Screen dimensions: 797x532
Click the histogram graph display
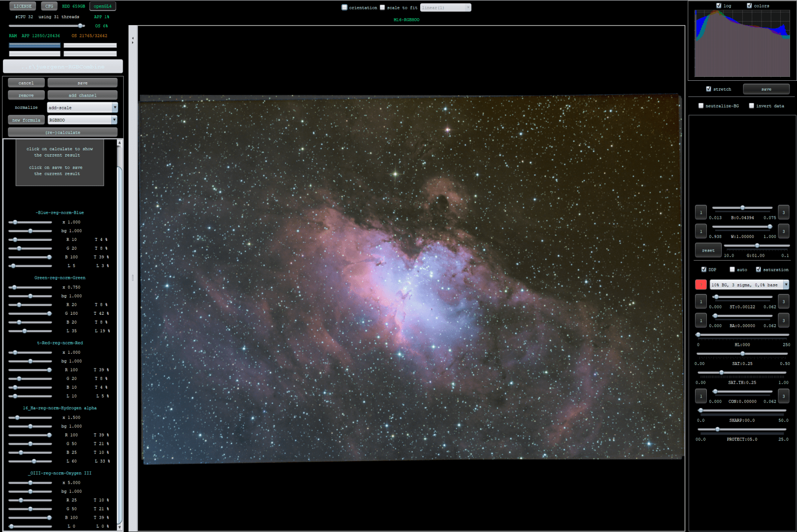(742, 43)
